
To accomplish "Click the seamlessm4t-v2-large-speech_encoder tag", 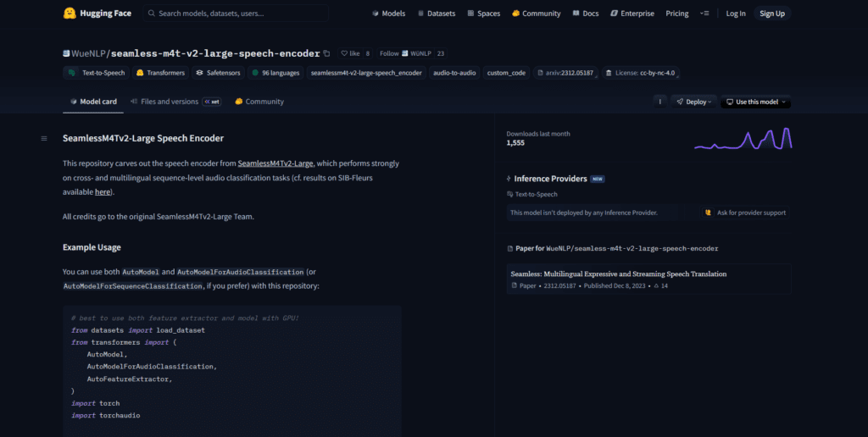I will point(366,73).
